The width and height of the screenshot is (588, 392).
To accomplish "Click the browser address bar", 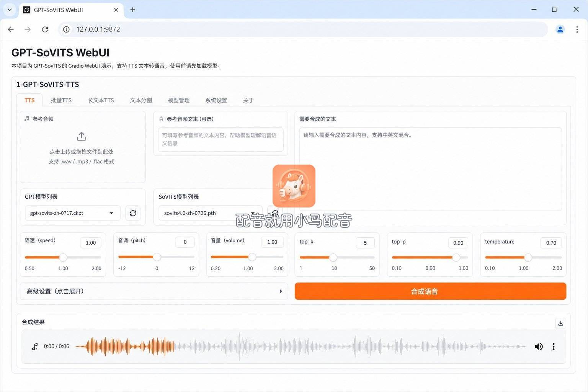I will 302,29.
